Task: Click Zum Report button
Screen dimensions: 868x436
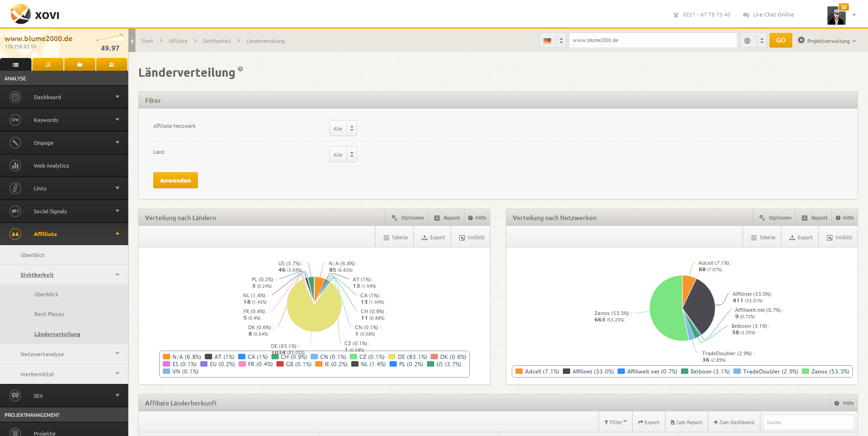Action: [x=686, y=422]
